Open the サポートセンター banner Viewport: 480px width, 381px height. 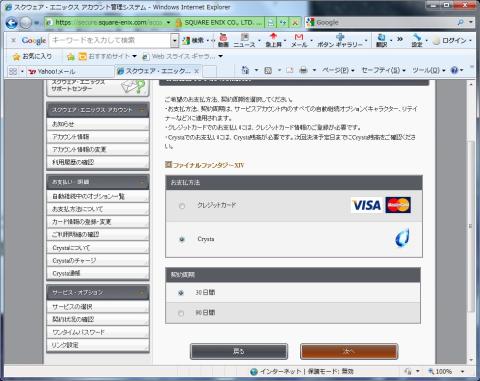(x=98, y=87)
